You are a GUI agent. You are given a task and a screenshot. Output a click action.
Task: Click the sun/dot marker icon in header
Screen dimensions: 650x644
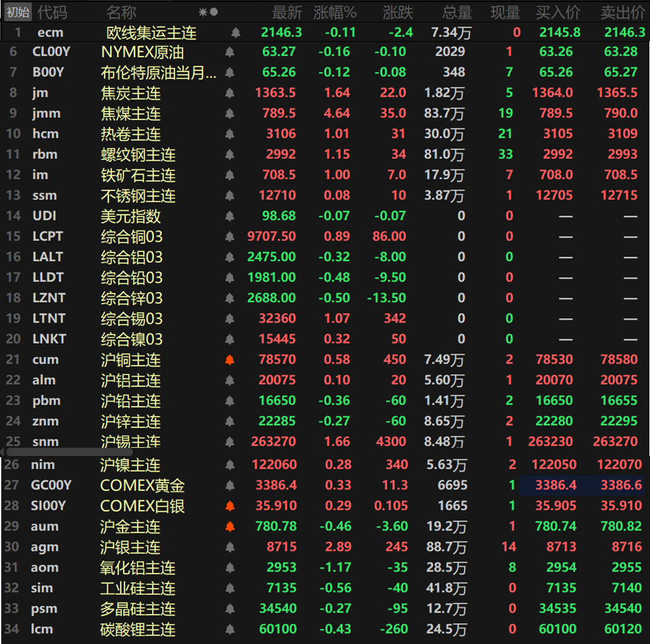click(x=208, y=12)
